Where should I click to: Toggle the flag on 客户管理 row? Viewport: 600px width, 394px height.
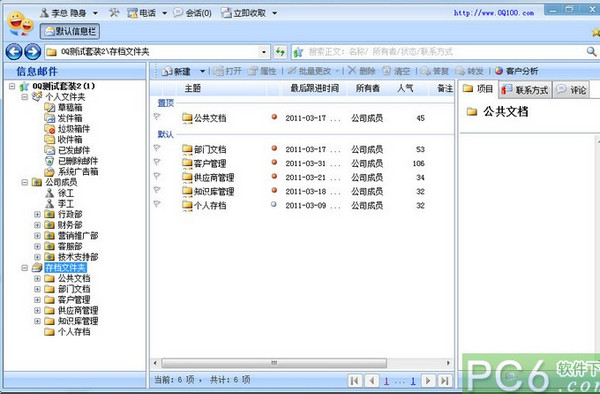click(157, 162)
